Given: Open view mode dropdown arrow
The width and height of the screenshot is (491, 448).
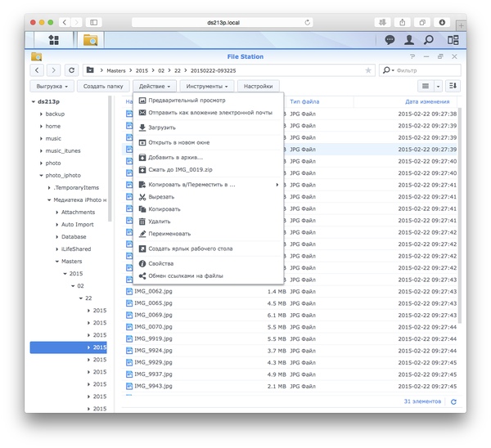Looking at the screenshot, I should coord(438,86).
